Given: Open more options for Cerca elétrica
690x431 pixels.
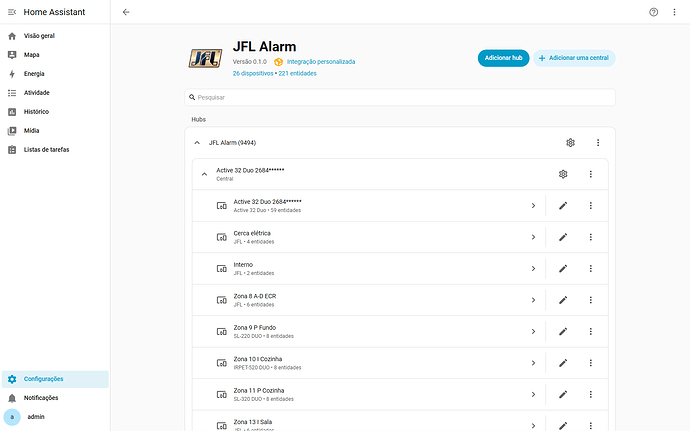Looking at the screenshot, I should click(x=591, y=237).
